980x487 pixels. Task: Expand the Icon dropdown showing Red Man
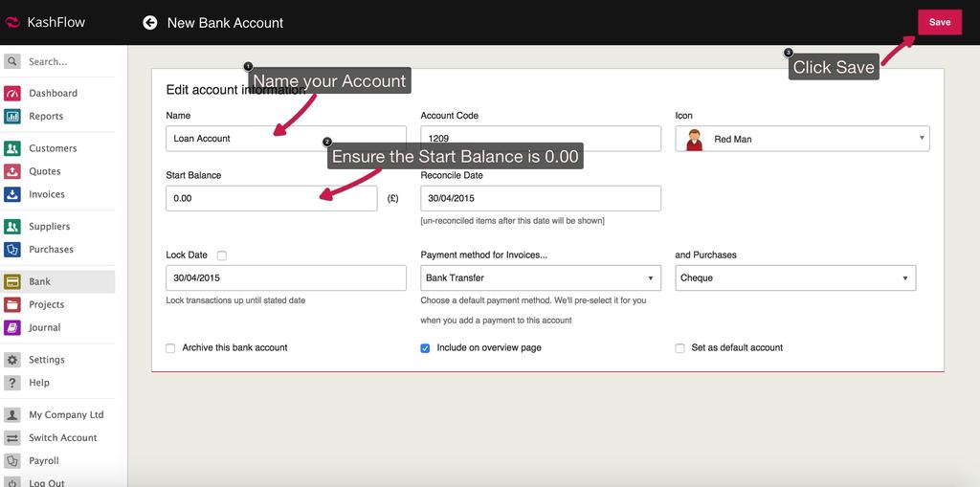tap(802, 139)
